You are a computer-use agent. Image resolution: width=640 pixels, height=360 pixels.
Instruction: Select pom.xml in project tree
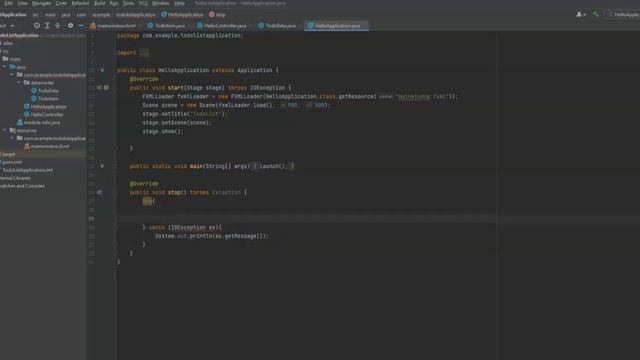coord(11,162)
